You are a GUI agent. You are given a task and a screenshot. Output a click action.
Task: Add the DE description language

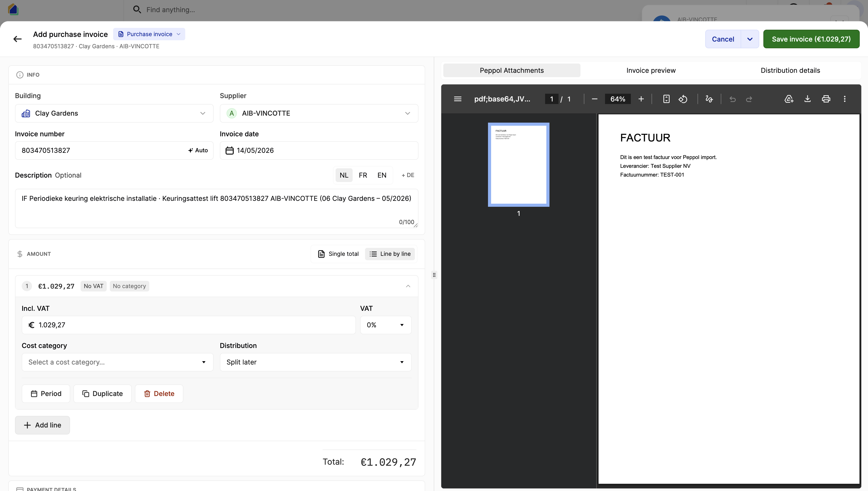coord(408,175)
